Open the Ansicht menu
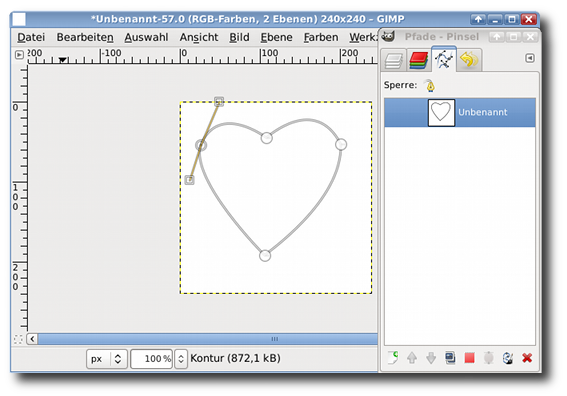Viewport: 567px width, 396px height. point(199,37)
